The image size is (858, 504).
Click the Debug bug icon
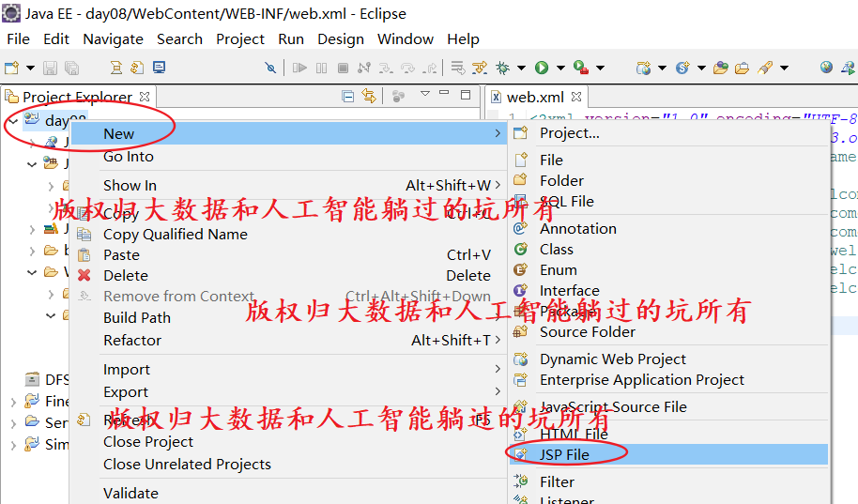click(502, 68)
